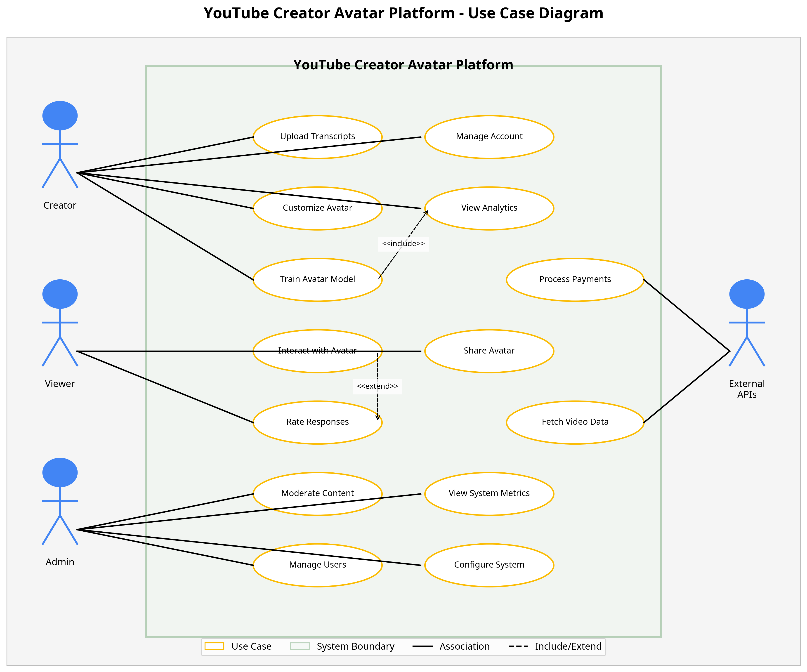Click the Creator label text
The image size is (807, 672).
tap(60, 205)
